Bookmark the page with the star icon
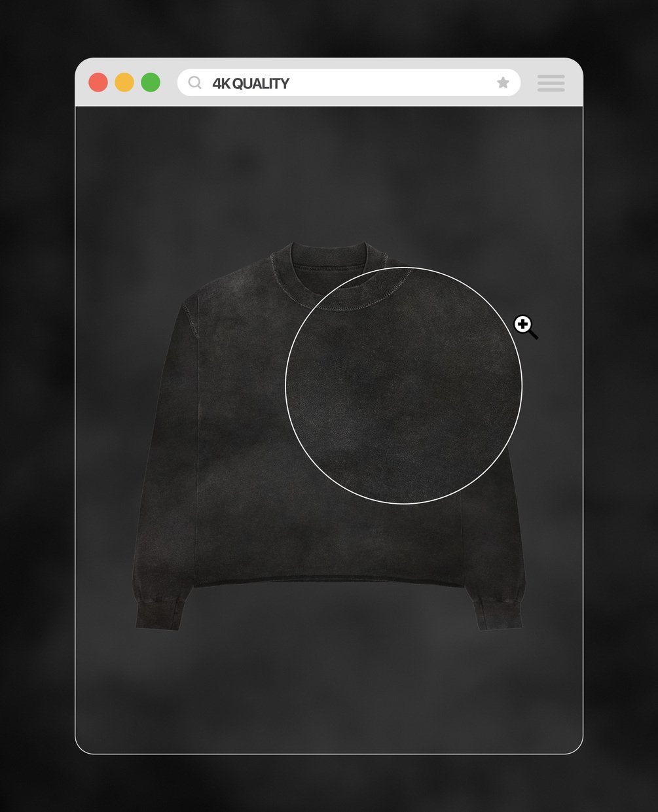658x812 pixels. pyautogui.click(x=503, y=82)
